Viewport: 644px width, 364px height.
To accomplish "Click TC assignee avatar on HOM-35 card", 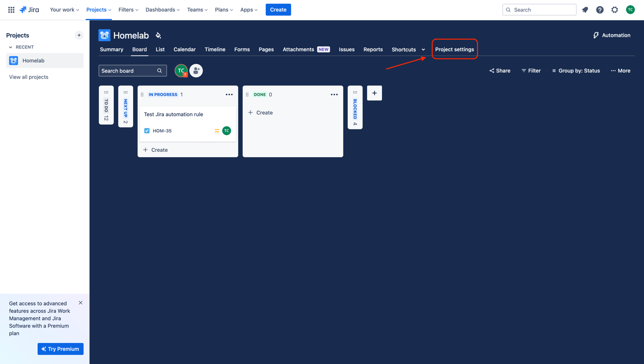I will 226,131.
